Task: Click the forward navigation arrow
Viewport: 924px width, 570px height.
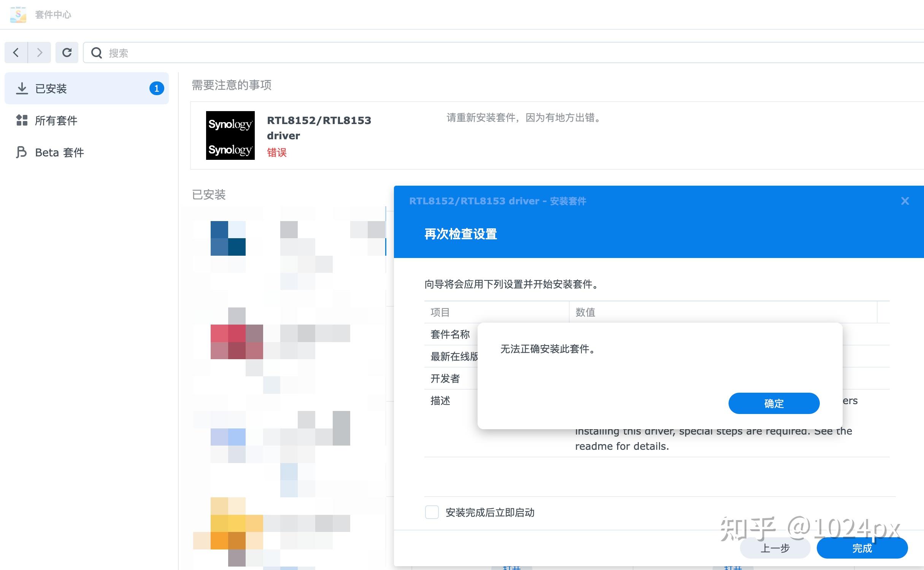Action: click(x=39, y=53)
